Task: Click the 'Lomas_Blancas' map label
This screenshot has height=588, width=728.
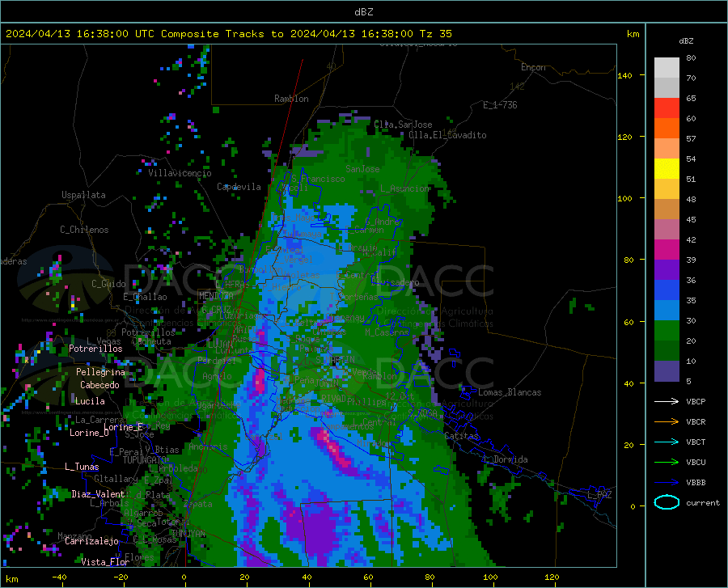Action: 510,392
